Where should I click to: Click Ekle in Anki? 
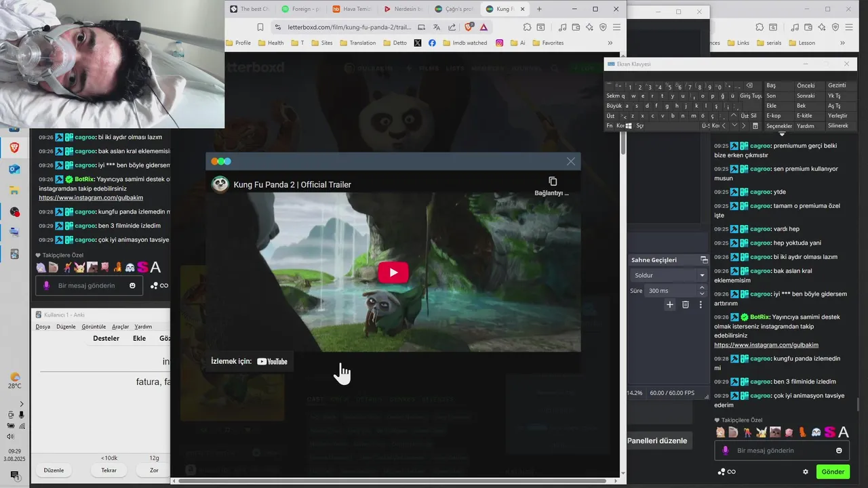(x=139, y=338)
